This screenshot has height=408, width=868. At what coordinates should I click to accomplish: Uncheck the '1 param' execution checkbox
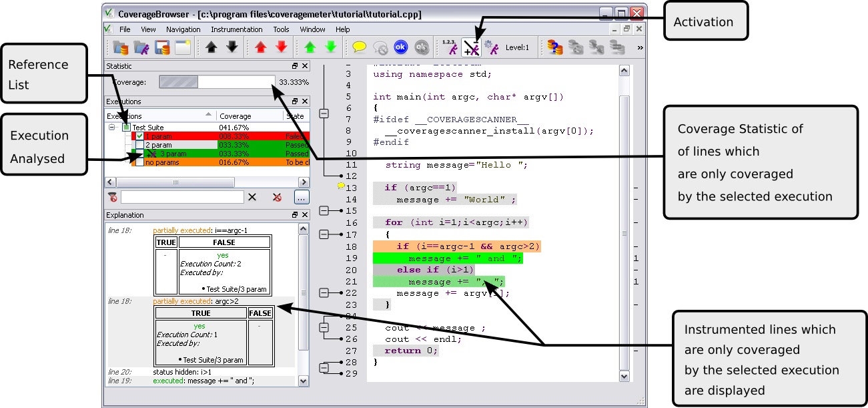[139, 136]
